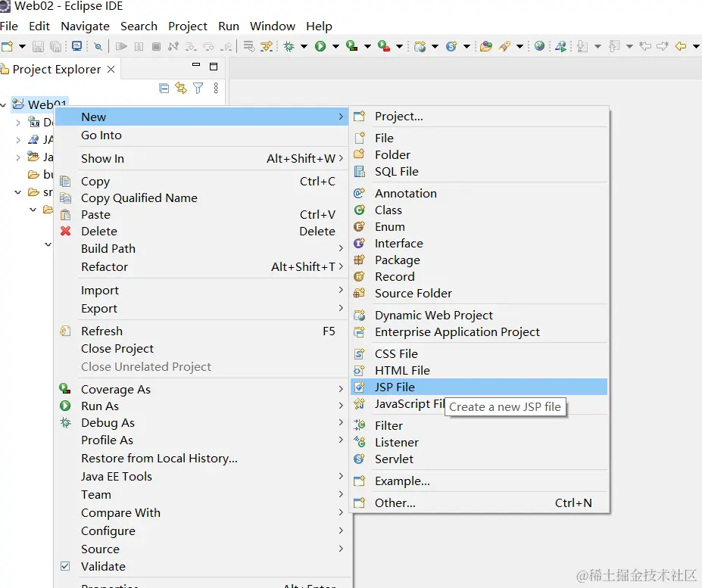This screenshot has height=588, width=702.
Task: Choose Enterprise Application Project entry
Action: click(x=479, y=332)
